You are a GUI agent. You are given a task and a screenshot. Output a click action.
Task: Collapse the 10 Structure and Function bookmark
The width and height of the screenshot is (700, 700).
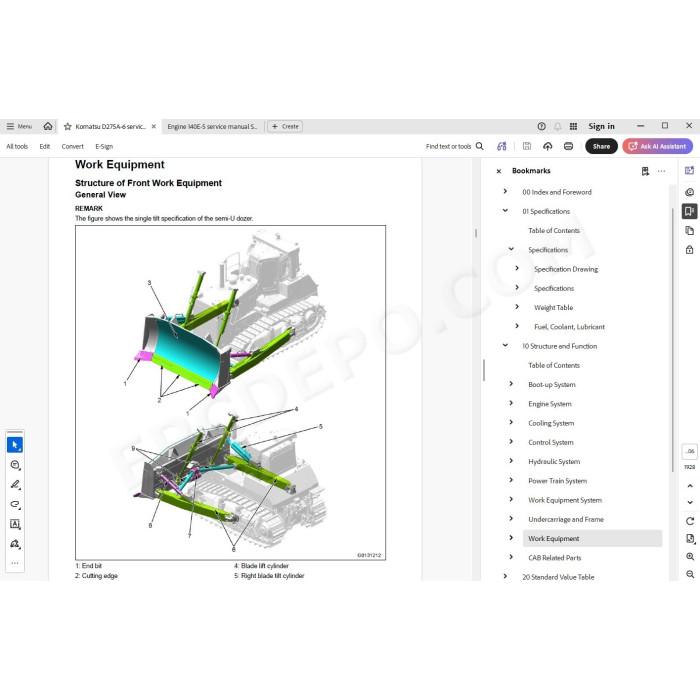[505, 346]
